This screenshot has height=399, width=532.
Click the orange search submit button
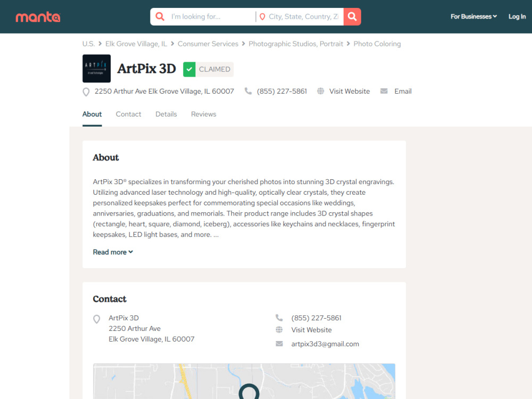click(x=352, y=16)
